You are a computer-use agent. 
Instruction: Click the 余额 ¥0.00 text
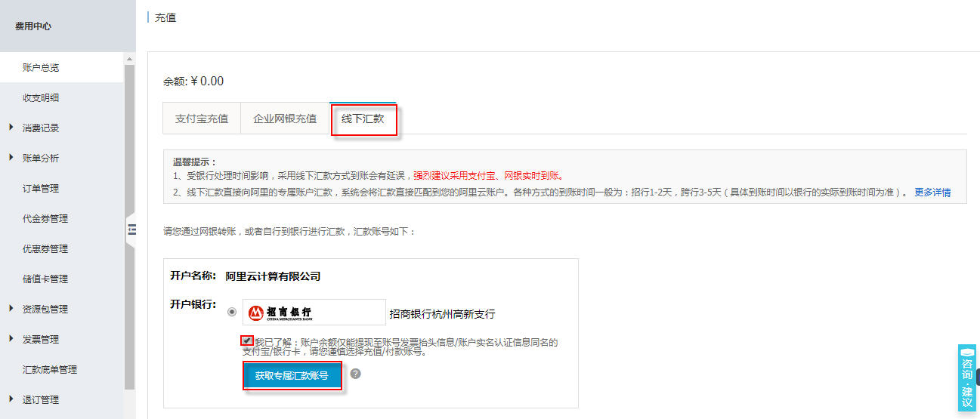[x=193, y=82]
